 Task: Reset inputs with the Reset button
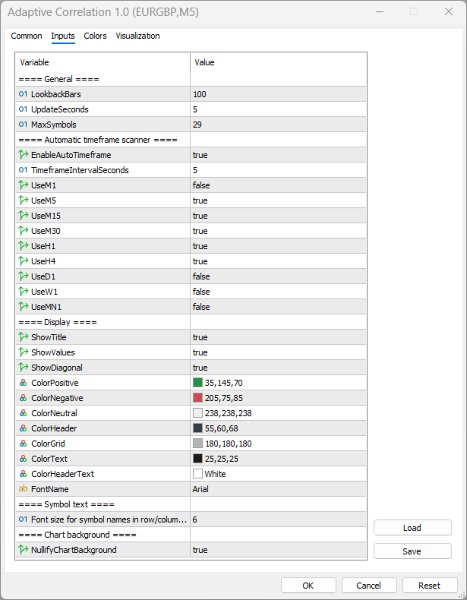pos(429,585)
